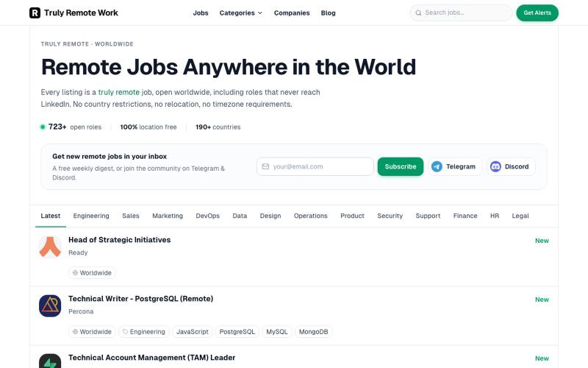Screen dimensions: 588x368
Task: Click the Truly Remote Work site title
Action: pyautogui.click(x=81, y=13)
